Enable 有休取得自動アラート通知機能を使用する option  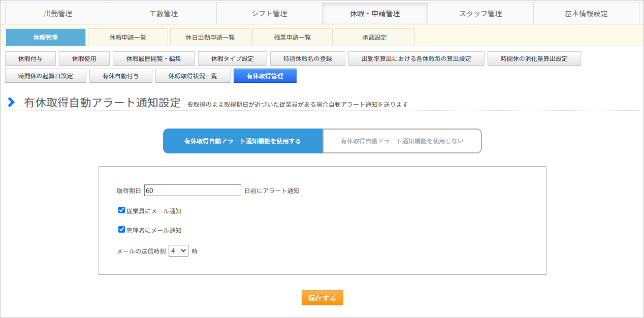[242, 141]
